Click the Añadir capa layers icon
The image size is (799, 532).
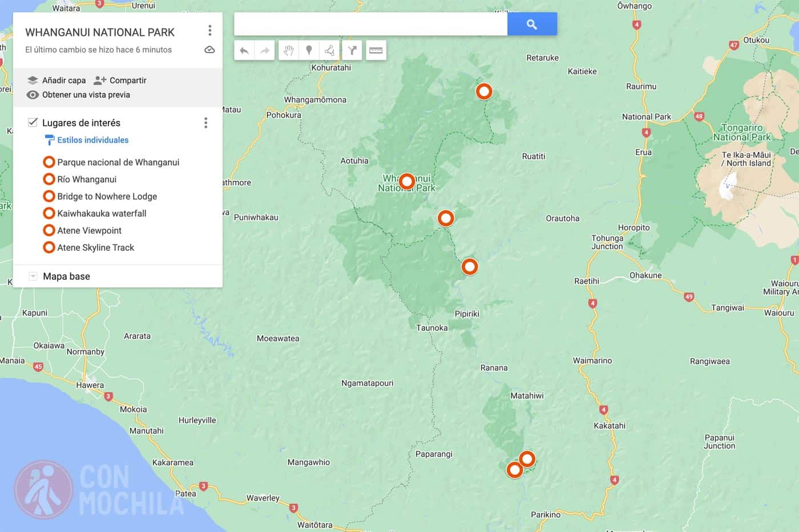[x=33, y=80]
